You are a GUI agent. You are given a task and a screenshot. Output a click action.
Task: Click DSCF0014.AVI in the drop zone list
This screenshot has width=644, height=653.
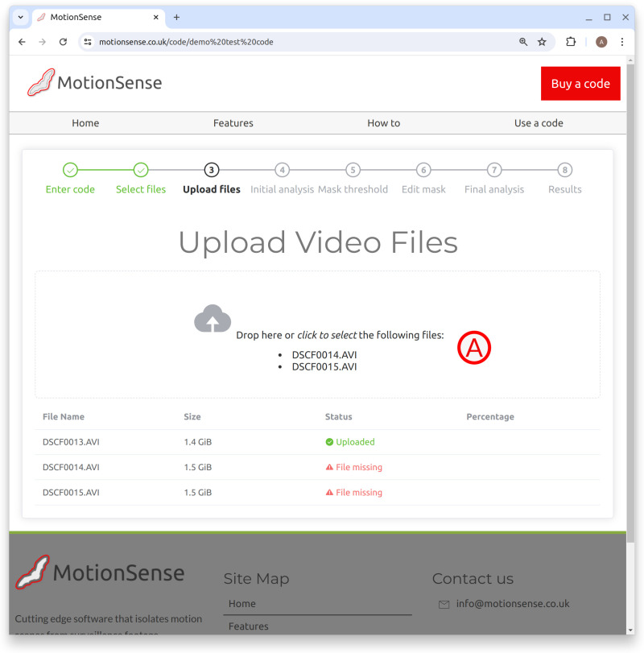pyautogui.click(x=324, y=355)
